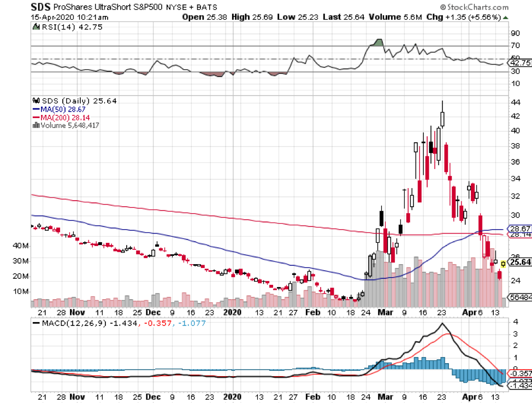This screenshot has width=532, height=403.
Task: Click the ProShares UltraShort S&P500 name
Action: coord(108,7)
